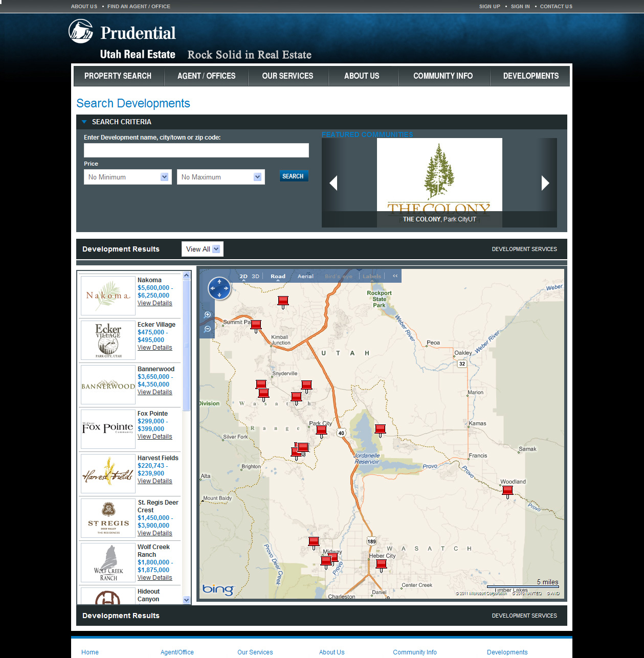Open the Bannerwood logo thumbnail
The image size is (644, 658).
coord(108,384)
